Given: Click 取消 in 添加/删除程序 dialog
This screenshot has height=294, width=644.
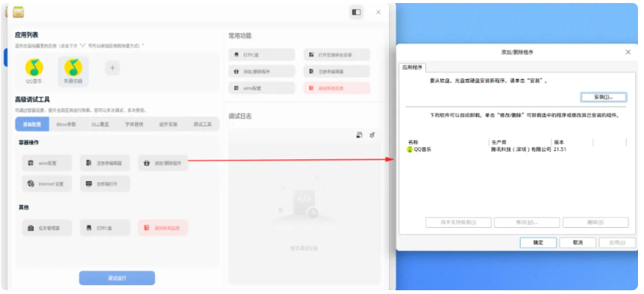Looking at the screenshot, I should pyautogui.click(x=578, y=243).
